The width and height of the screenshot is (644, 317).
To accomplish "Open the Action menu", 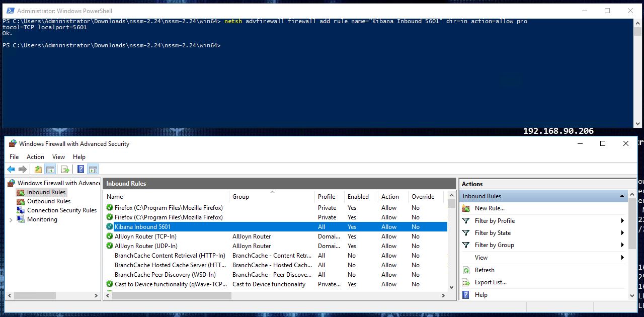I will (35, 157).
